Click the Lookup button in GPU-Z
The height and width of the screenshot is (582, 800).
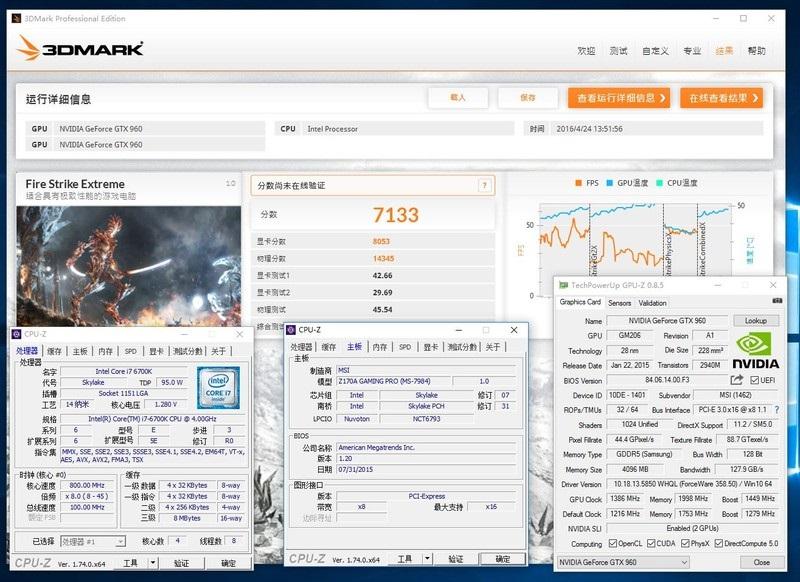756,320
